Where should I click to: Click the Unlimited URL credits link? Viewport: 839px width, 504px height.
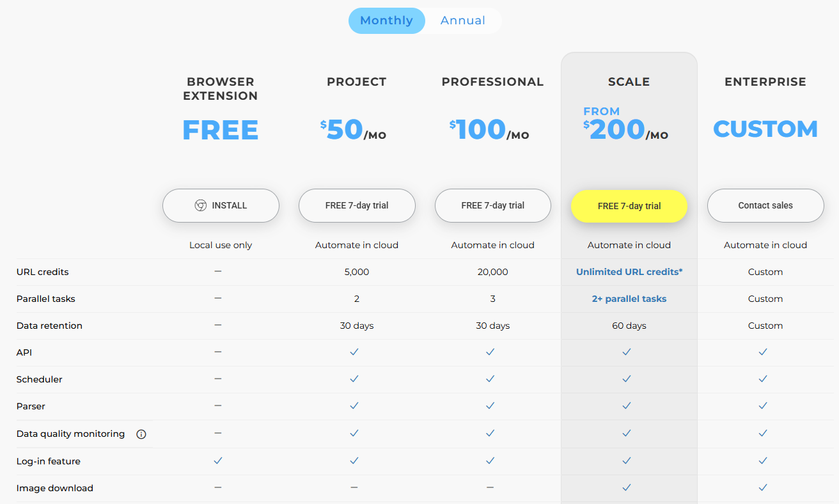[629, 271]
